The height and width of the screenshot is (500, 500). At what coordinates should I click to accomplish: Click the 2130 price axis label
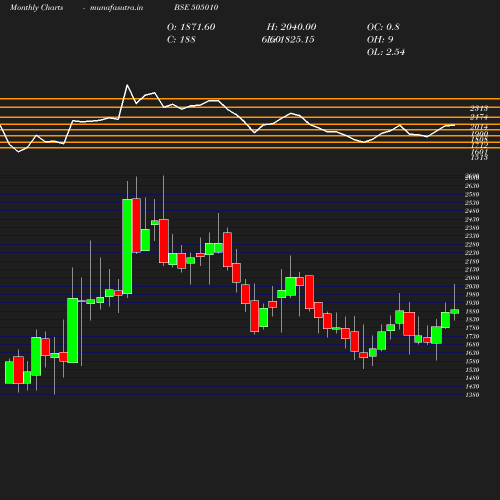click(x=472, y=269)
